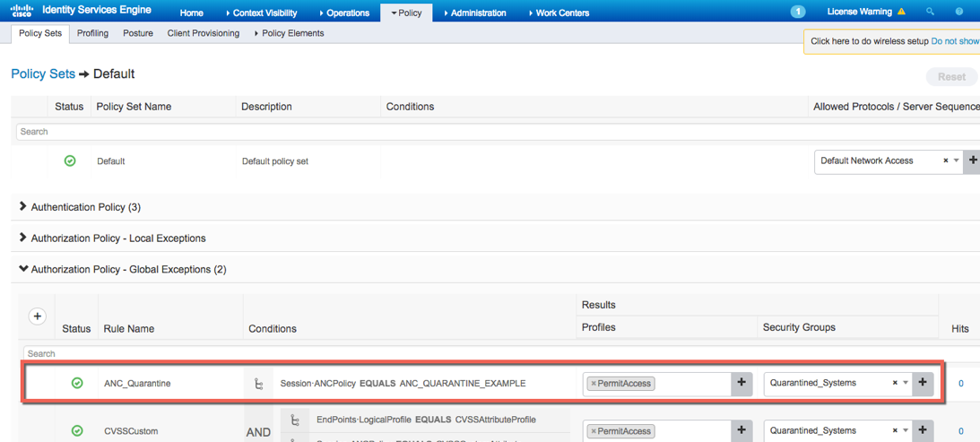Toggle the Default policy set status icon
The width and height of the screenshot is (980, 442).
70,161
